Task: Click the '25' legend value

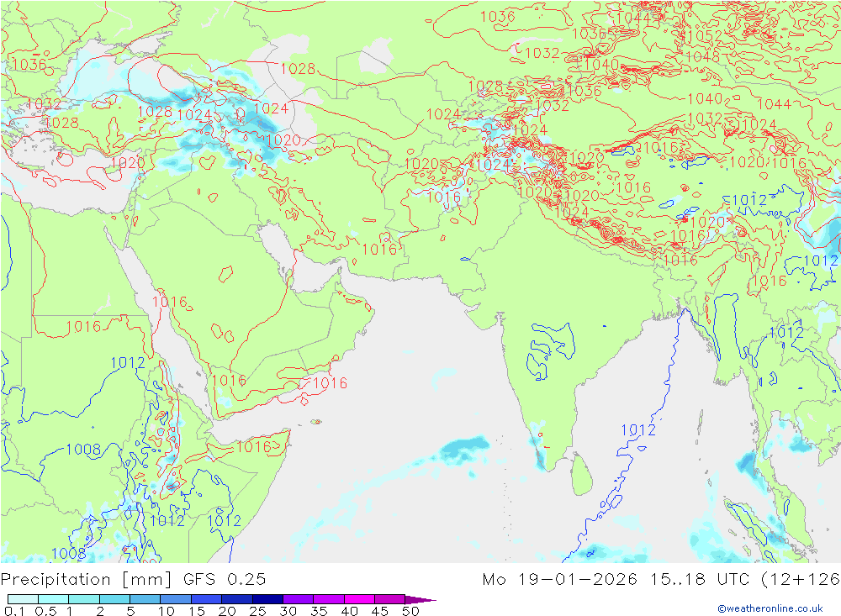Action: [258, 611]
